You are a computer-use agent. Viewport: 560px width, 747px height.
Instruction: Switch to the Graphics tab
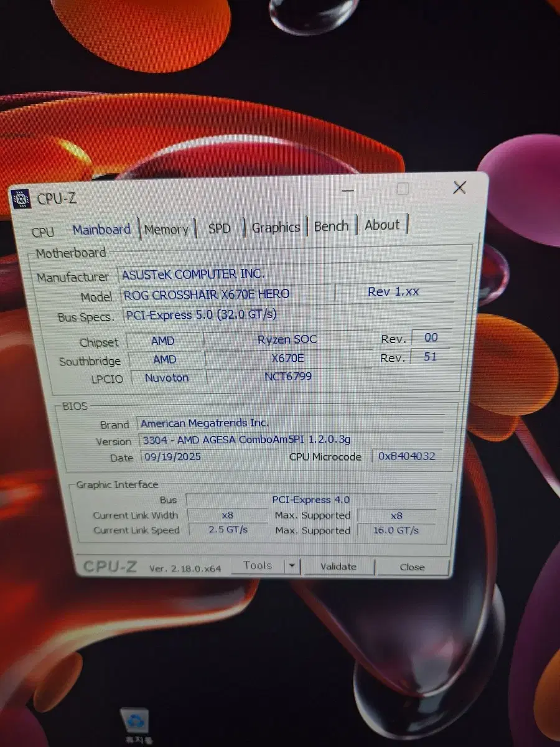(x=276, y=227)
